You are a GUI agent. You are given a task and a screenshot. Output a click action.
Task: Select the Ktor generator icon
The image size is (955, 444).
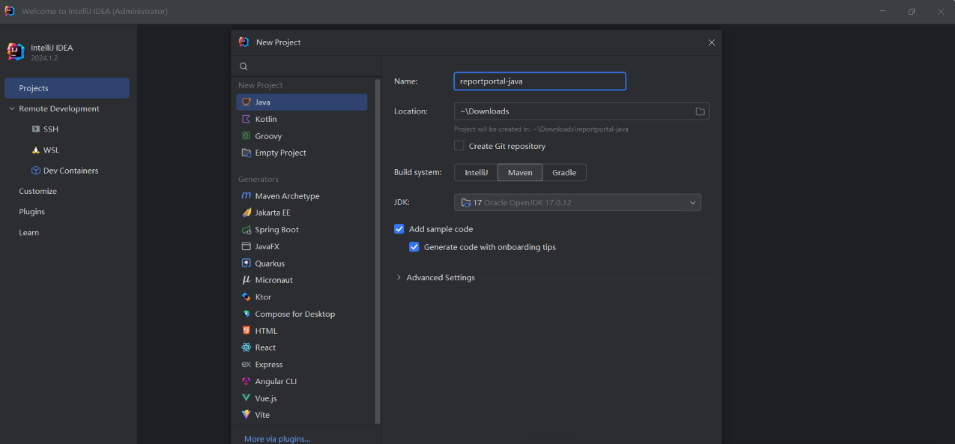pyautogui.click(x=246, y=297)
